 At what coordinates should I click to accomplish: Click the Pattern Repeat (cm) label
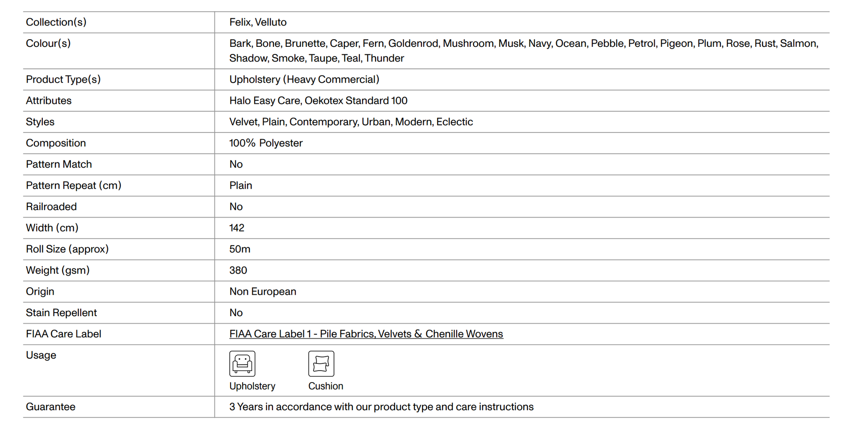point(74,186)
